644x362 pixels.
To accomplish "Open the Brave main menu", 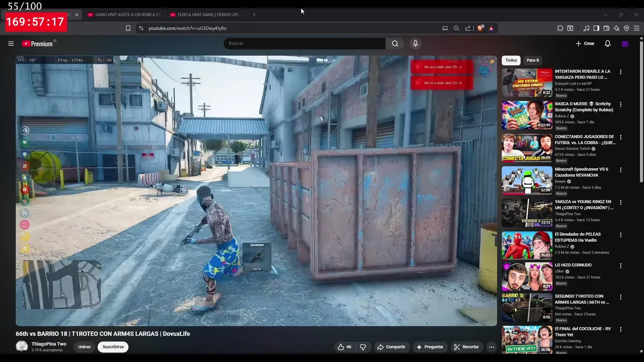I will [x=636, y=28].
